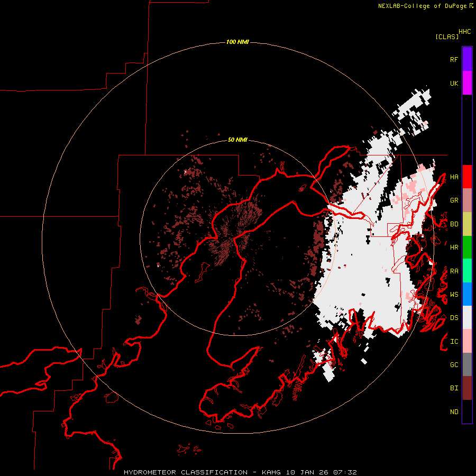The height and width of the screenshot is (476, 476).
Task: Click the HA legend label
Action: pos(454,177)
